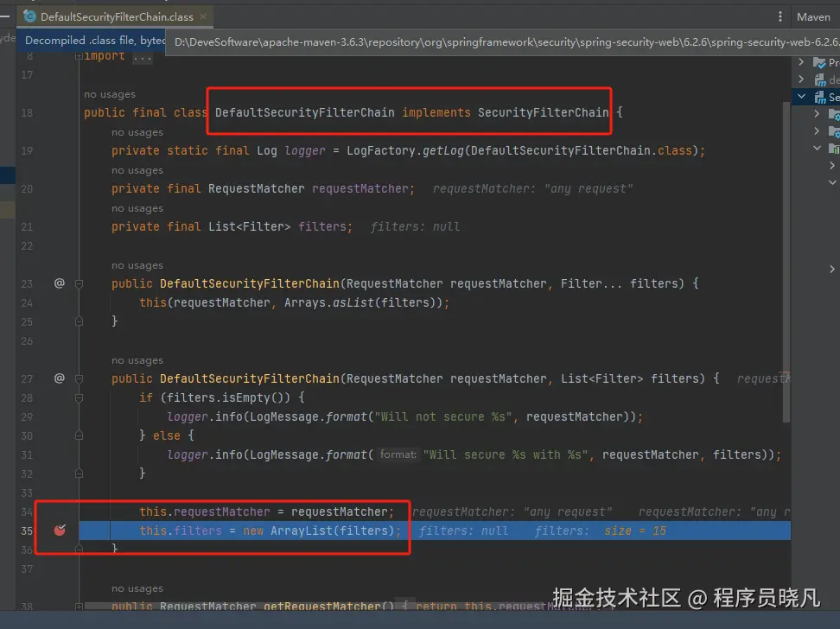
Task: Click the 'no usages' hint above requestMatcher field
Action: click(x=137, y=170)
